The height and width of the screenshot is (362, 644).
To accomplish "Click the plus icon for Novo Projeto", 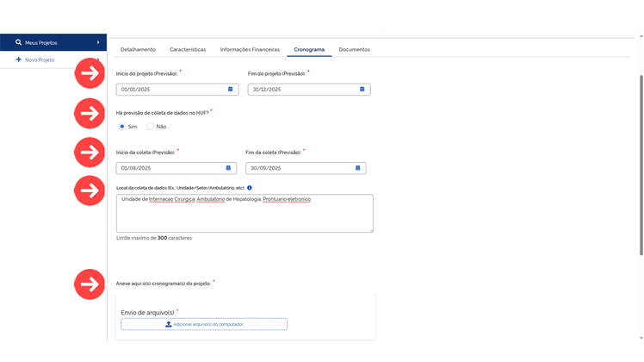I will pyautogui.click(x=18, y=59).
